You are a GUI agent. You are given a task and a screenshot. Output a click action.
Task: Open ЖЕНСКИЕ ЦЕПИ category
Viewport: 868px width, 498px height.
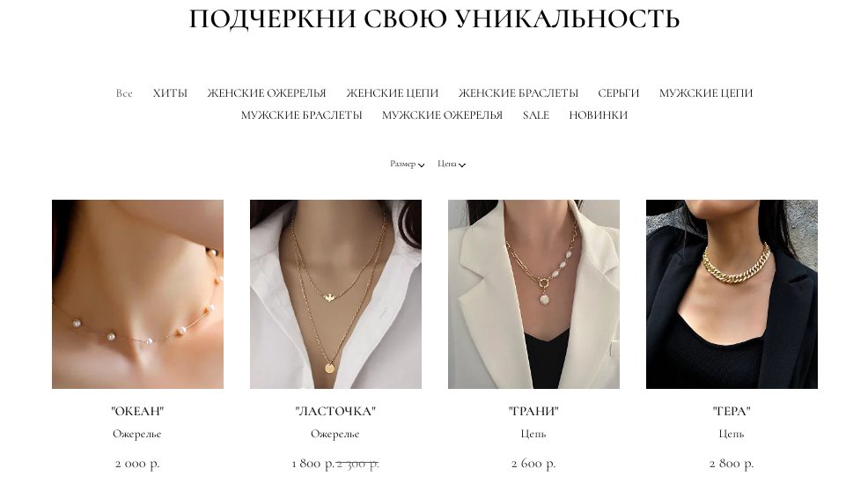[393, 93]
